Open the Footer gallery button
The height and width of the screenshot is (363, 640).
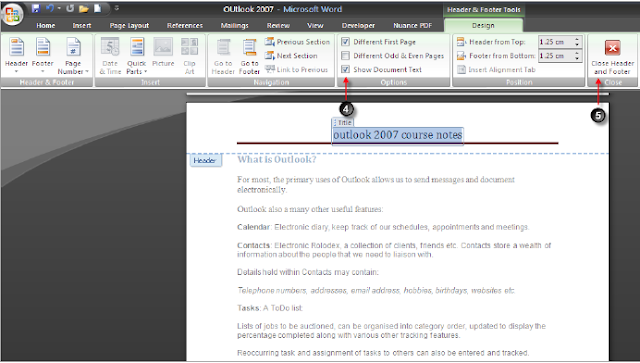tap(42, 56)
